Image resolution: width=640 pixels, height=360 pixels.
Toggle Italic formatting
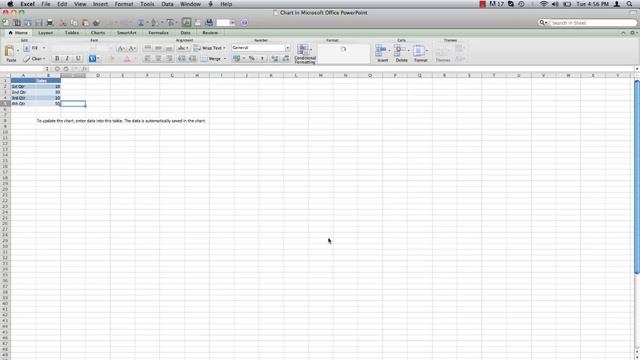coord(67,59)
